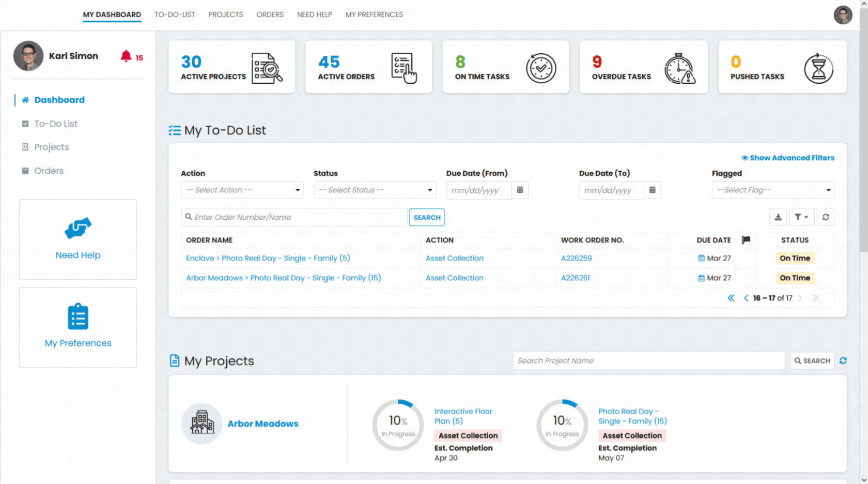Open the My Preferences top menu

tap(375, 14)
